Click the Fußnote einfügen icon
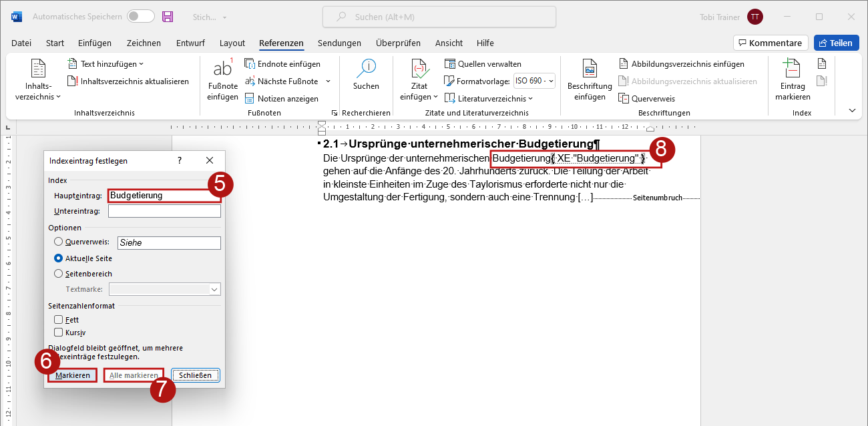 (x=222, y=70)
